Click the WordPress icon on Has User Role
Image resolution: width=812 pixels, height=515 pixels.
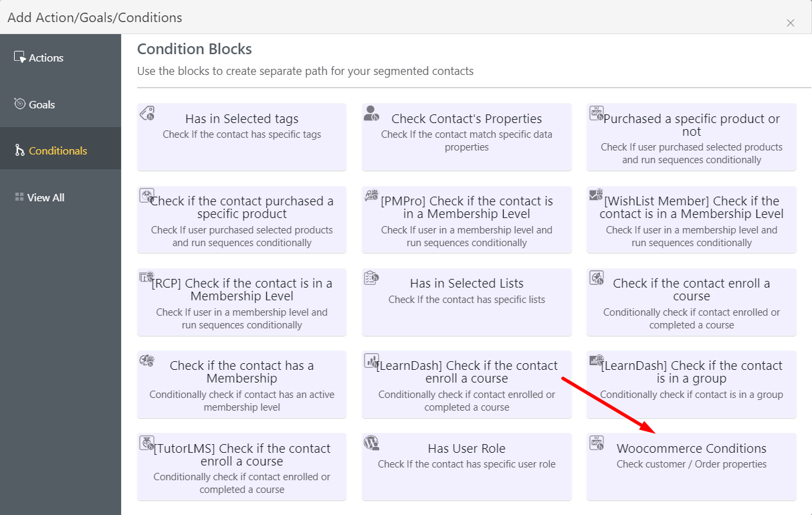pyautogui.click(x=372, y=443)
